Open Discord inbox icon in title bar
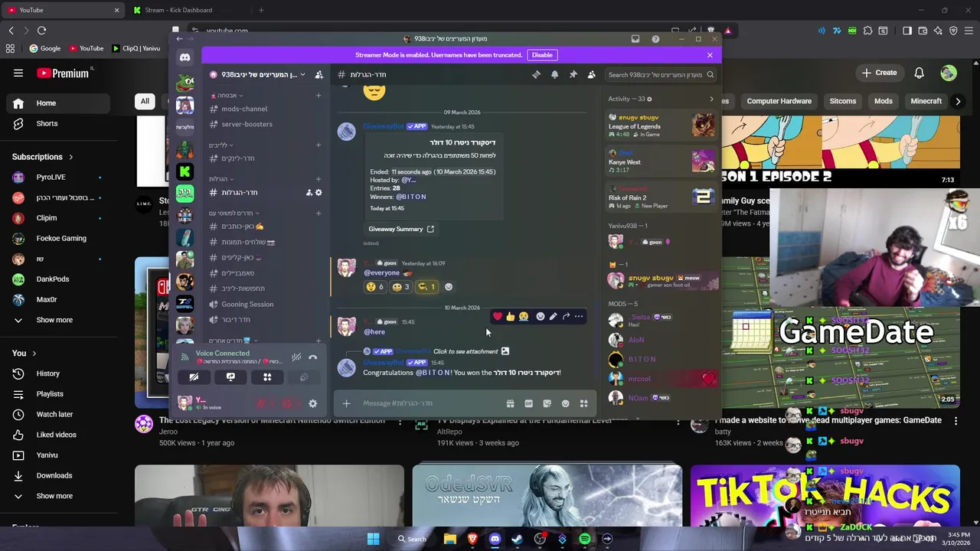Image resolution: width=980 pixels, height=551 pixels. coord(635,39)
